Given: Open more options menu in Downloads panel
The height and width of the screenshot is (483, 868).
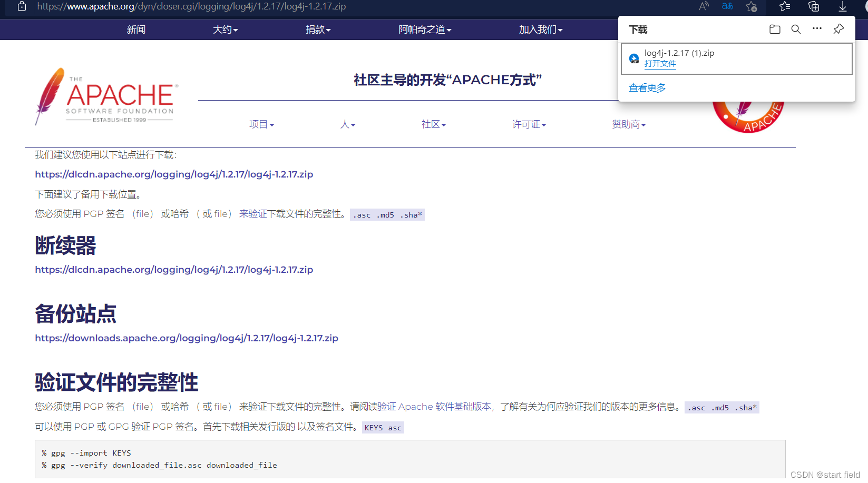Looking at the screenshot, I should point(817,29).
